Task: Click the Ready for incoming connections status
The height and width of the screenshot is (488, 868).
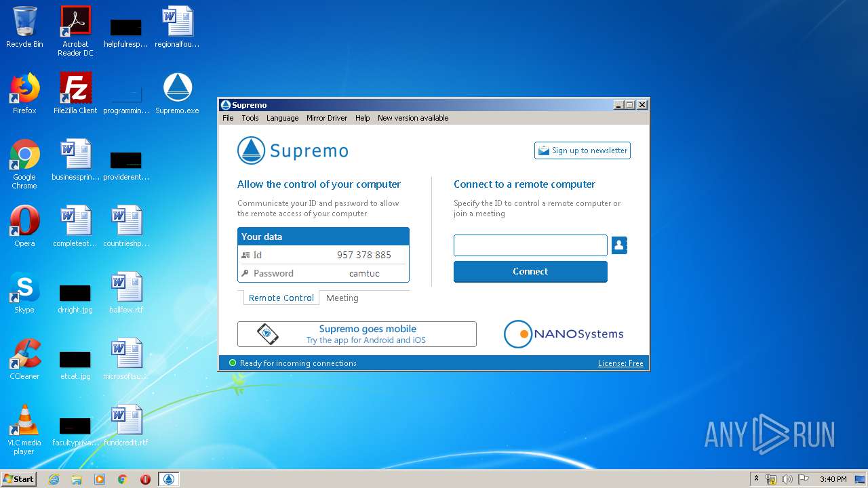Action: [292, 363]
